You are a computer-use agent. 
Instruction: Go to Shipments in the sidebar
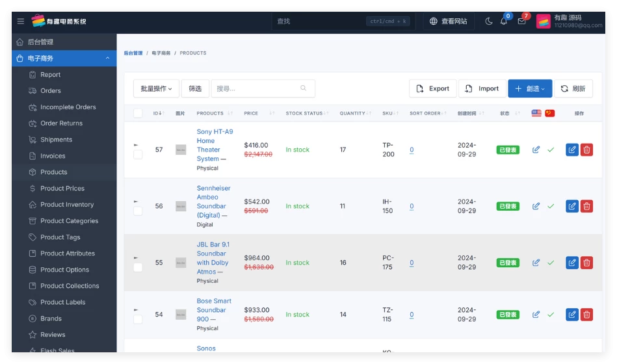(56, 140)
